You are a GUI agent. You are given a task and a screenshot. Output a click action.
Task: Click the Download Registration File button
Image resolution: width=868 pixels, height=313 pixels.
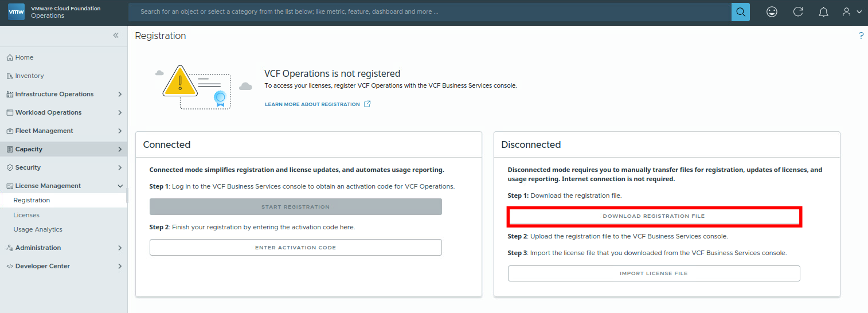tap(654, 216)
